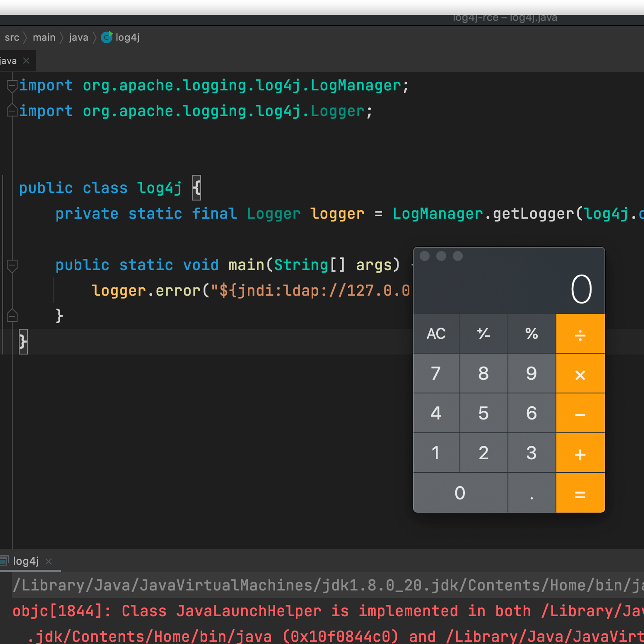This screenshot has height=644, width=644.
Task: Click the 5 key in Calculator
Action: point(484,413)
